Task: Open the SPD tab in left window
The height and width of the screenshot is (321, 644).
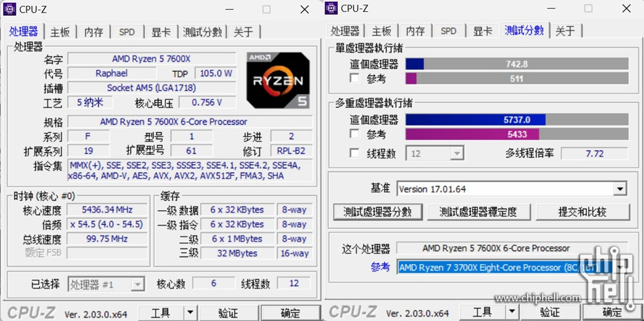Action: (x=127, y=32)
